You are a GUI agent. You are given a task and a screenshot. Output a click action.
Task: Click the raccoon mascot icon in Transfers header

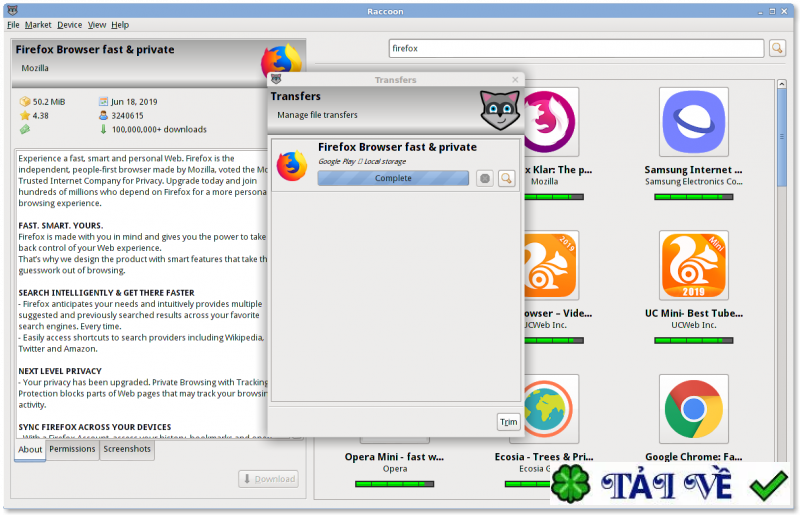500,109
